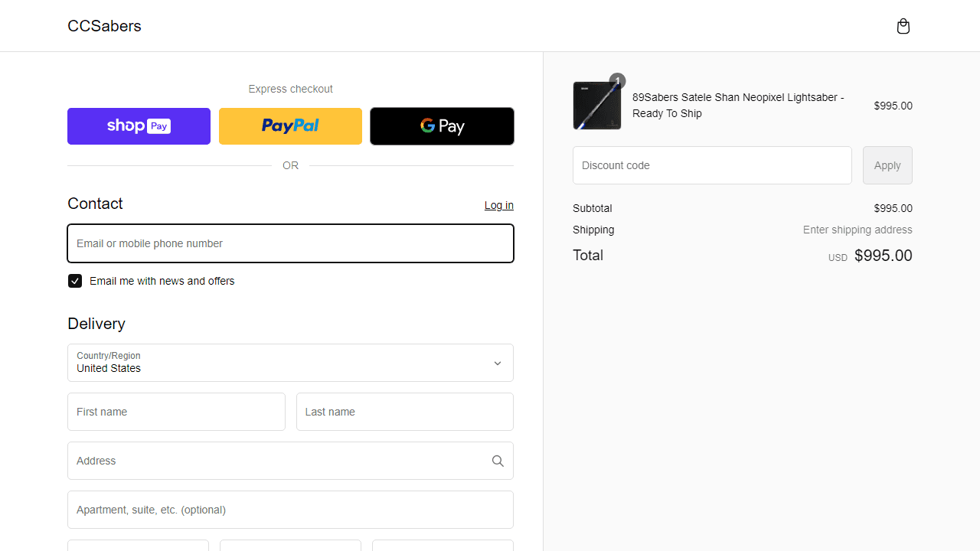Open the Country/Region dropdown
This screenshot has height=551, width=980.
tap(290, 363)
